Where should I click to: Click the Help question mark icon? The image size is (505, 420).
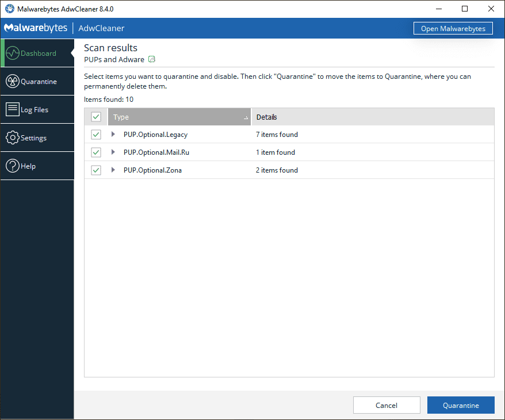pyautogui.click(x=13, y=166)
